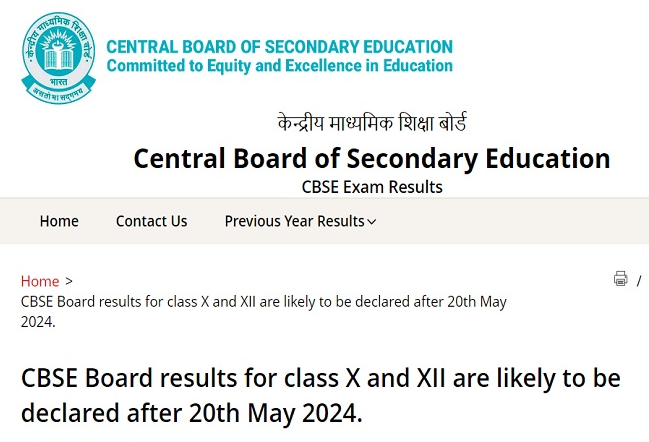This screenshot has height=442, width=649.
Task: Click the भारत text at the emblem's bottom
Action: coord(58,82)
